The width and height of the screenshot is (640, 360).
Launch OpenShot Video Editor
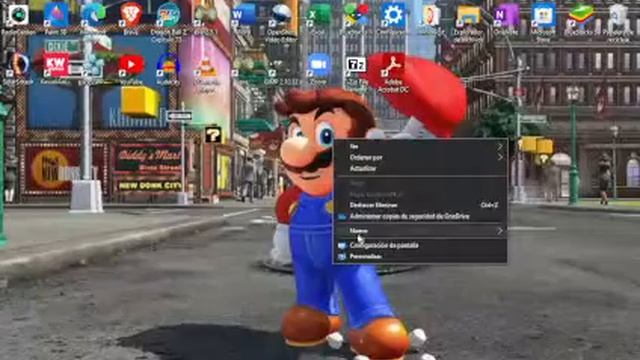click(x=281, y=21)
